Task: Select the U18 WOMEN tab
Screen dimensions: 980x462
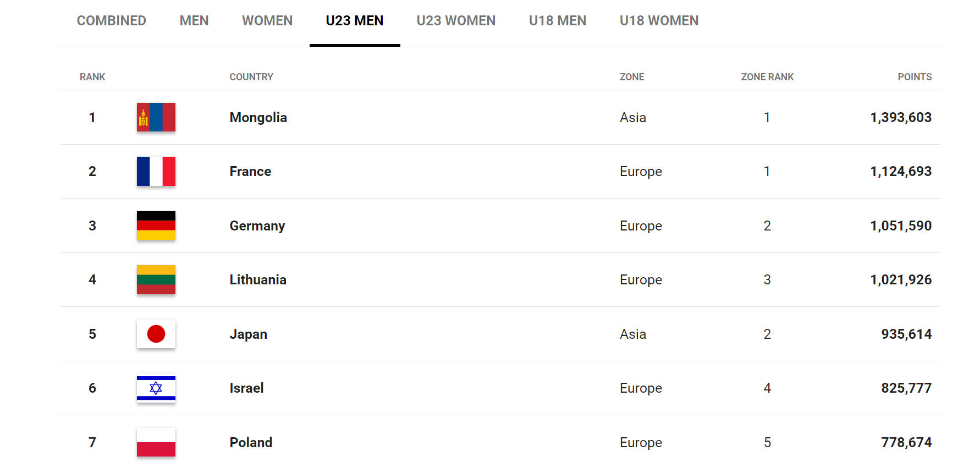Action: click(x=659, y=21)
